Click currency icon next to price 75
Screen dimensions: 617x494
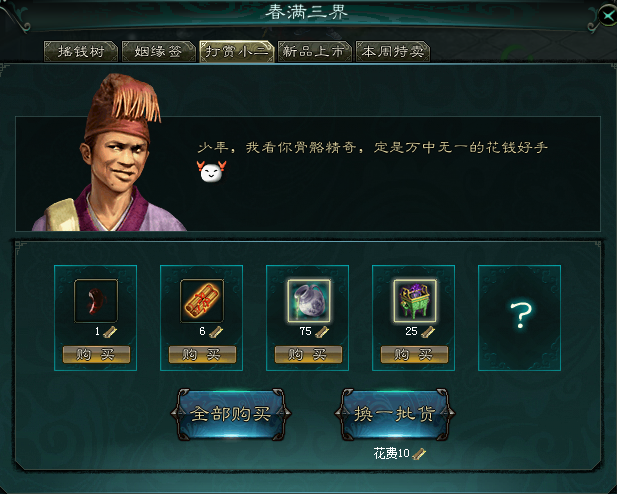[x=322, y=332]
